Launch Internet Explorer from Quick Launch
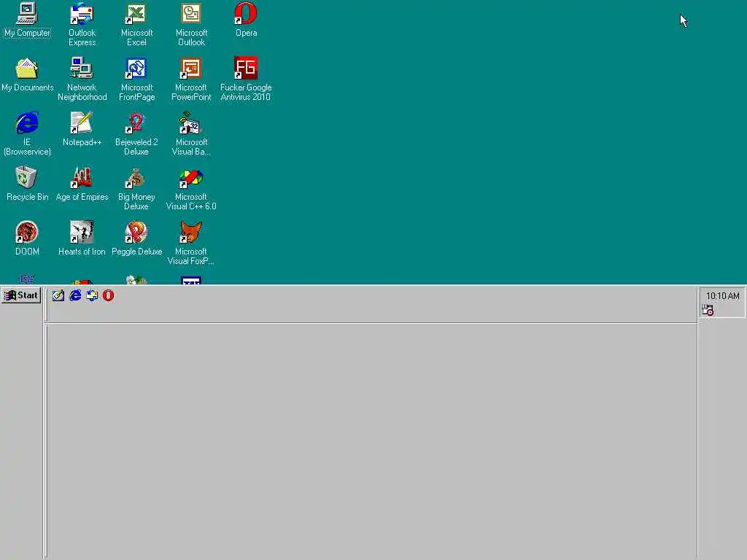This screenshot has width=747, height=560. (x=75, y=296)
